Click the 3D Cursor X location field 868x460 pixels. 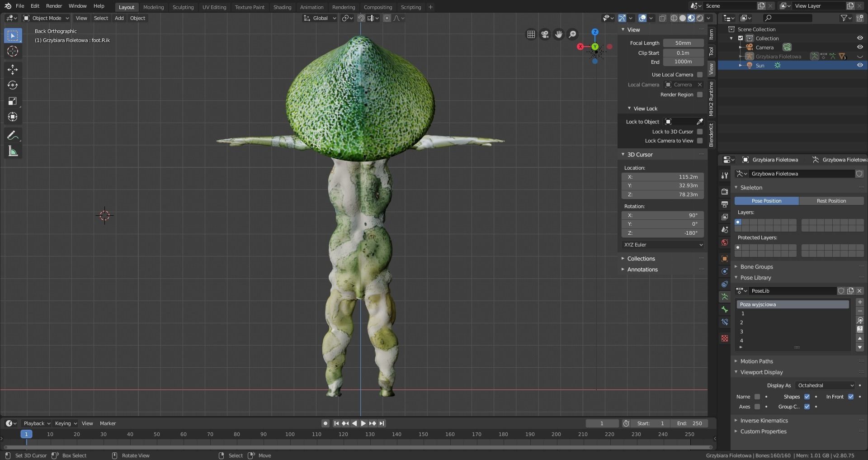point(663,177)
